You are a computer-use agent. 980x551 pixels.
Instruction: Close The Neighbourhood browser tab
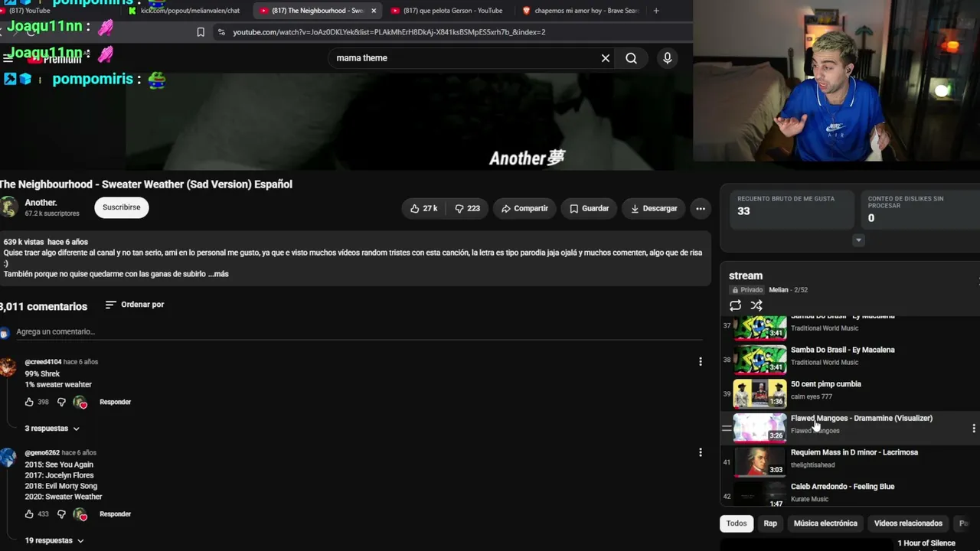[374, 11]
